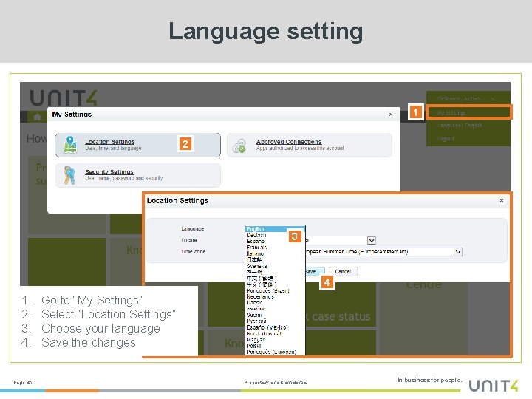Collapse the Welcome user menu
This screenshot has height=399, width=532.
point(494,99)
